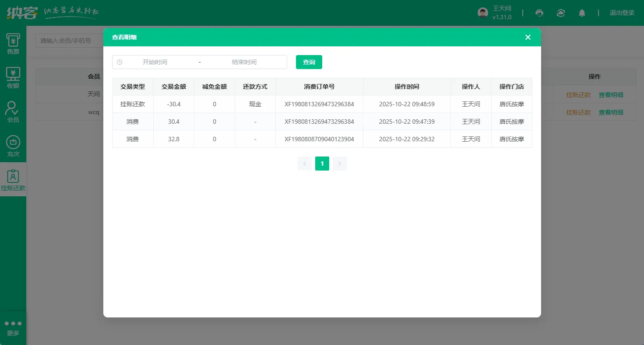Open the customer service icon
The width and height of the screenshot is (644, 345).
(539, 13)
